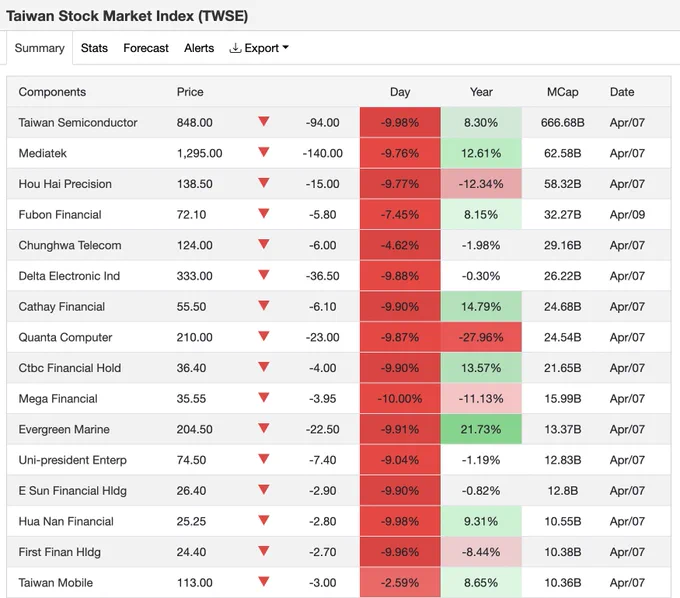The image size is (680, 598).
Task: Sort by the Day column header
Action: point(400,92)
